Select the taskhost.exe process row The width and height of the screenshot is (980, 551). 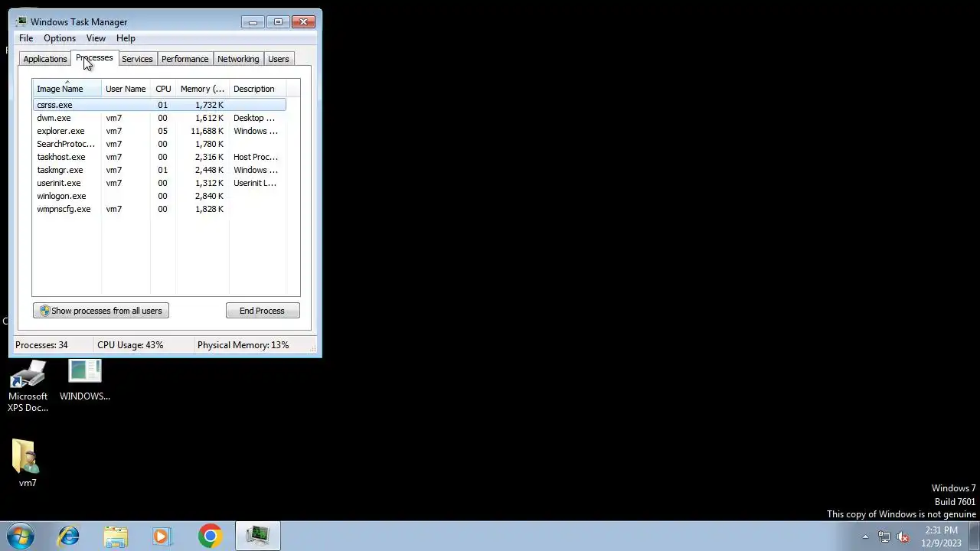point(159,157)
